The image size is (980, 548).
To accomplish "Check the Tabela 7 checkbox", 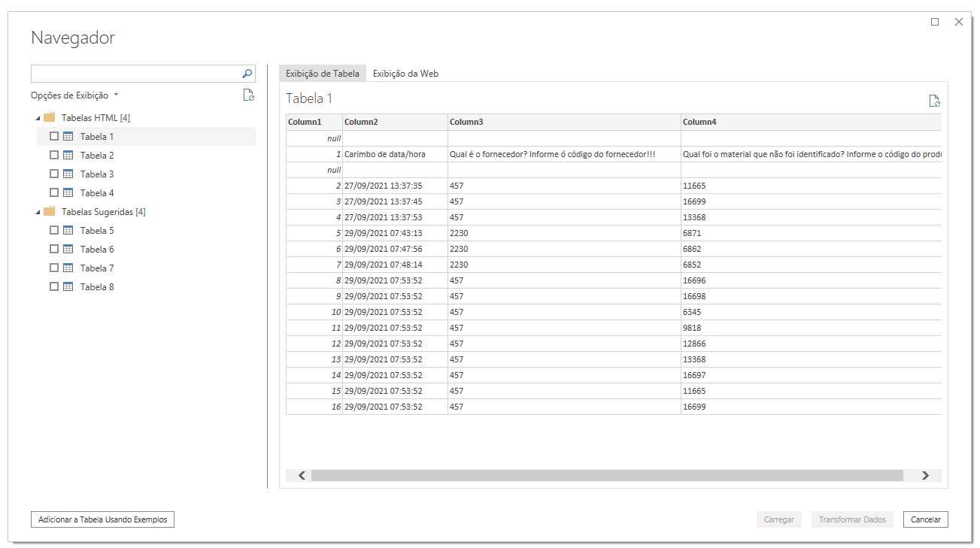I will [54, 268].
